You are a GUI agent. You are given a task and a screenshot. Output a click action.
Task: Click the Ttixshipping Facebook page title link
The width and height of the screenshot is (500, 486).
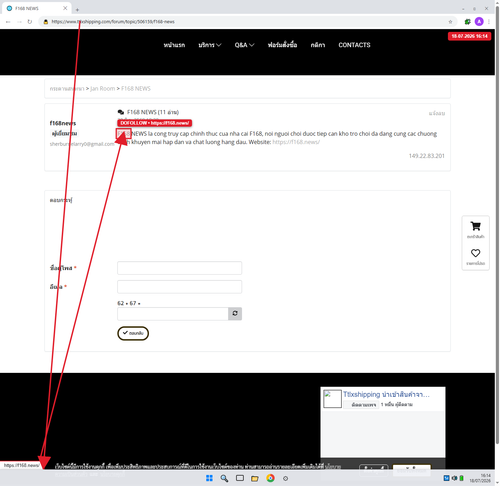tap(386, 394)
